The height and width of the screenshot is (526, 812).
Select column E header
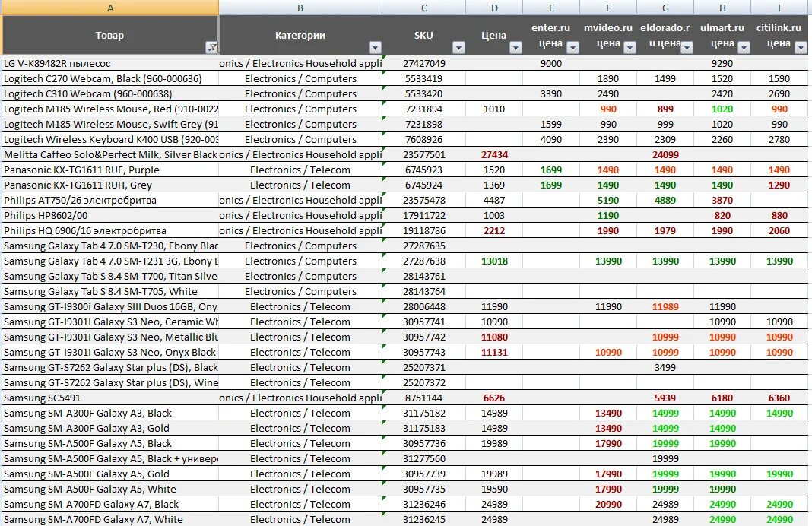[551, 8]
